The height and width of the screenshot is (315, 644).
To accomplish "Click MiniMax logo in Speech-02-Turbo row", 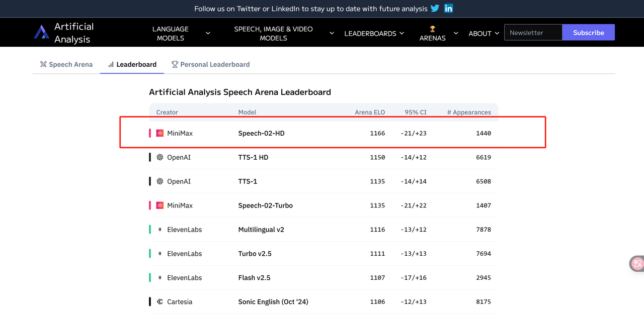I will click(160, 205).
